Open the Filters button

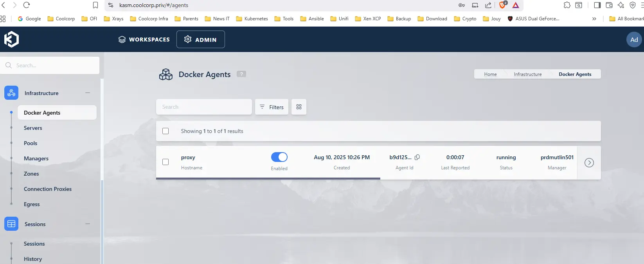pyautogui.click(x=272, y=107)
